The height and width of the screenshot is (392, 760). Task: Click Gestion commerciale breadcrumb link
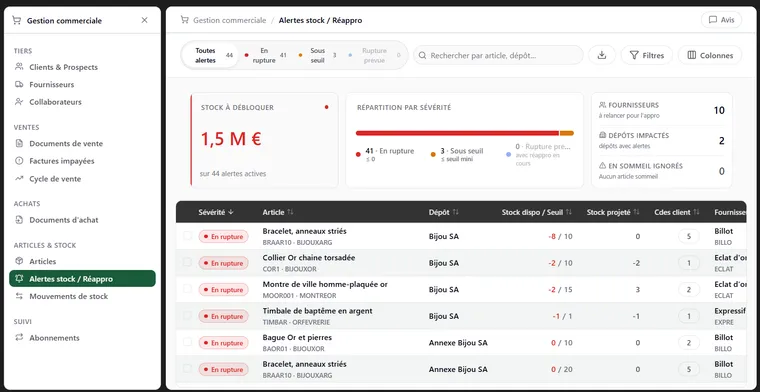(x=229, y=20)
